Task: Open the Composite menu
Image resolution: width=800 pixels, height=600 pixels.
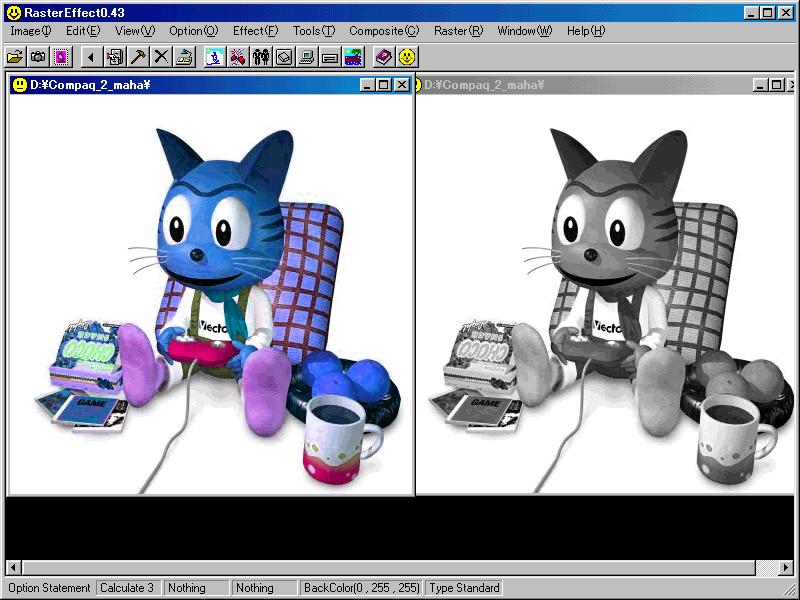Action: [x=384, y=31]
